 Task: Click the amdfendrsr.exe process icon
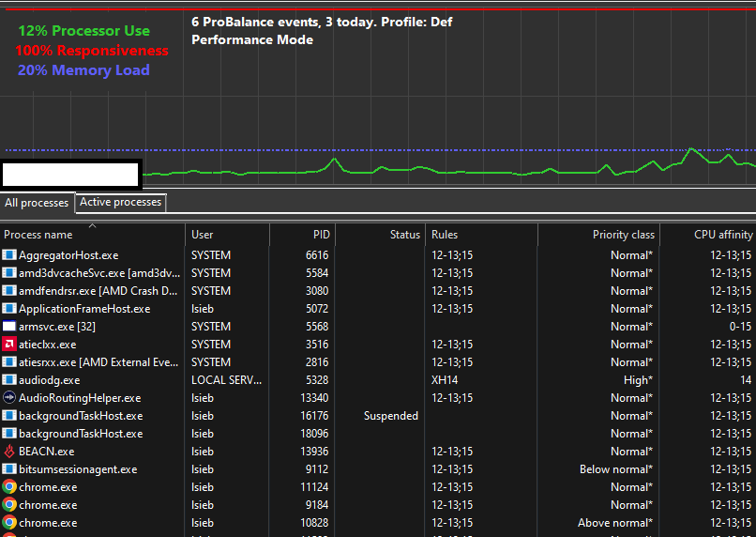click(x=9, y=290)
